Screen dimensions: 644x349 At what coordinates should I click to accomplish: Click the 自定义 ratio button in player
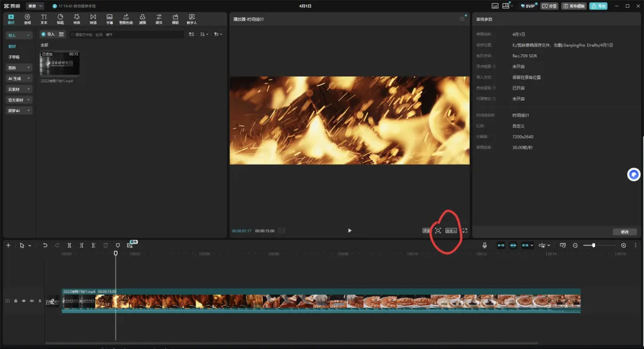coord(451,231)
